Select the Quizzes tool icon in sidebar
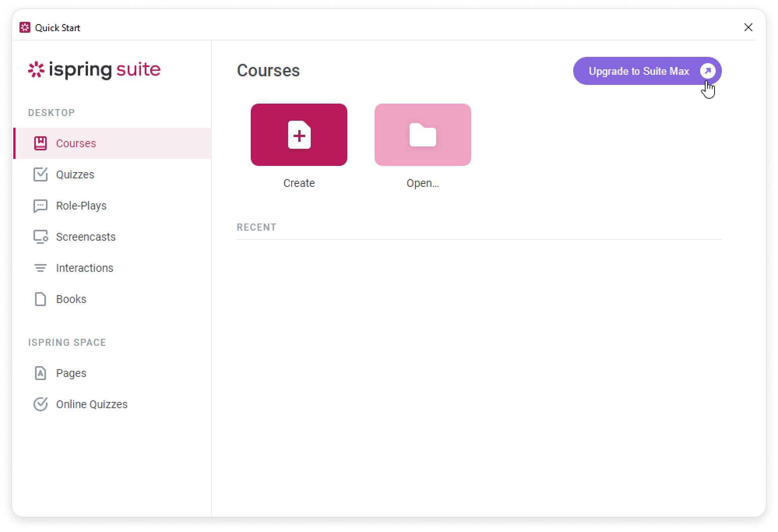The image size is (778, 532). coord(40,174)
